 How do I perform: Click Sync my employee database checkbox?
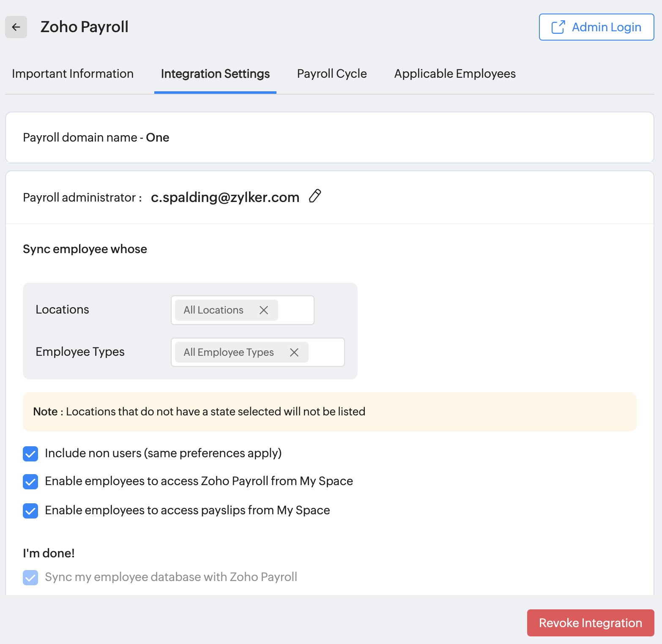pos(30,578)
